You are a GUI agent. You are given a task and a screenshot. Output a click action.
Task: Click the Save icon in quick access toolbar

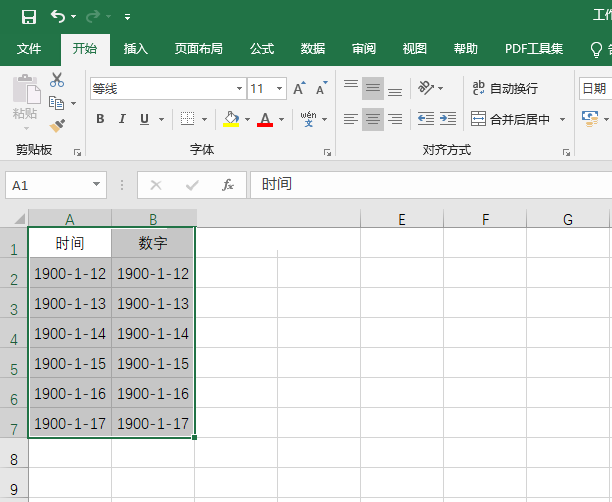(29, 17)
